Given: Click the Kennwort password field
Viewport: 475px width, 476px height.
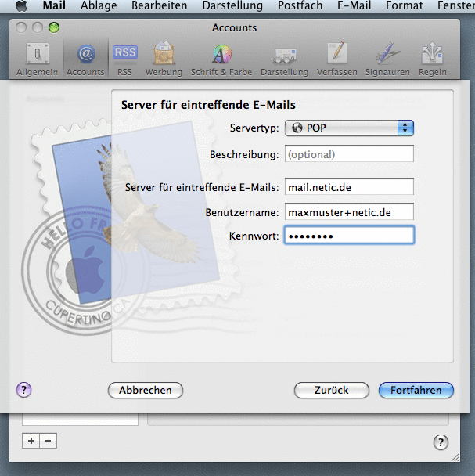Looking at the screenshot, I should coord(349,235).
